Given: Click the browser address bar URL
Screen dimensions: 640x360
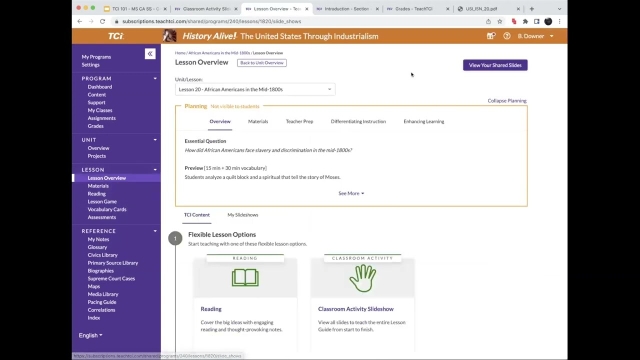Looking at the screenshot, I should pos(212,21).
